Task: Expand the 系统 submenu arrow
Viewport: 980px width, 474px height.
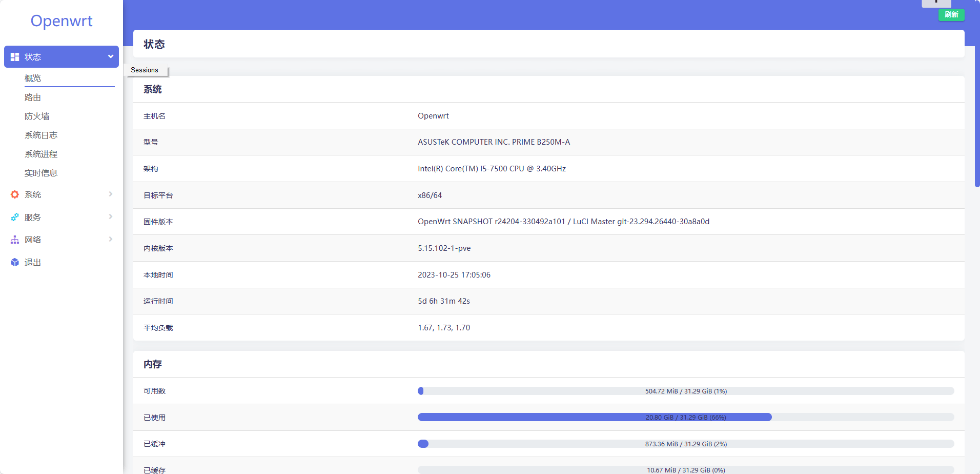Action: click(110, 194)
